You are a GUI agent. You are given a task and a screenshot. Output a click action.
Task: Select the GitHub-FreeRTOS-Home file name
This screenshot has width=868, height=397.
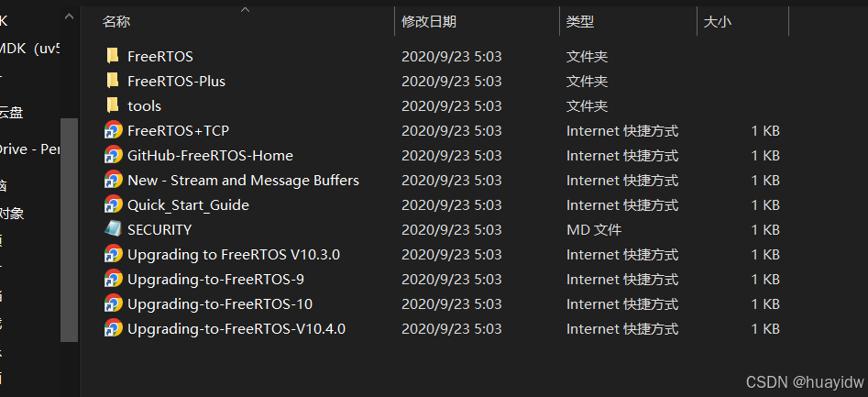pyautogui.click(x=210, y=156)
